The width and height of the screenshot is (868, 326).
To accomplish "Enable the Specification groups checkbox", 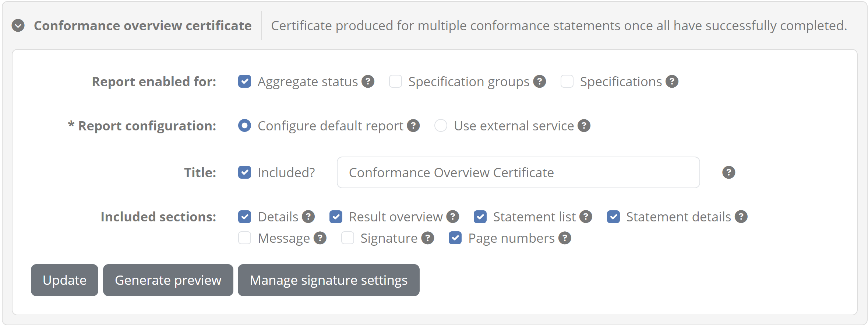I will coord(396,81).
